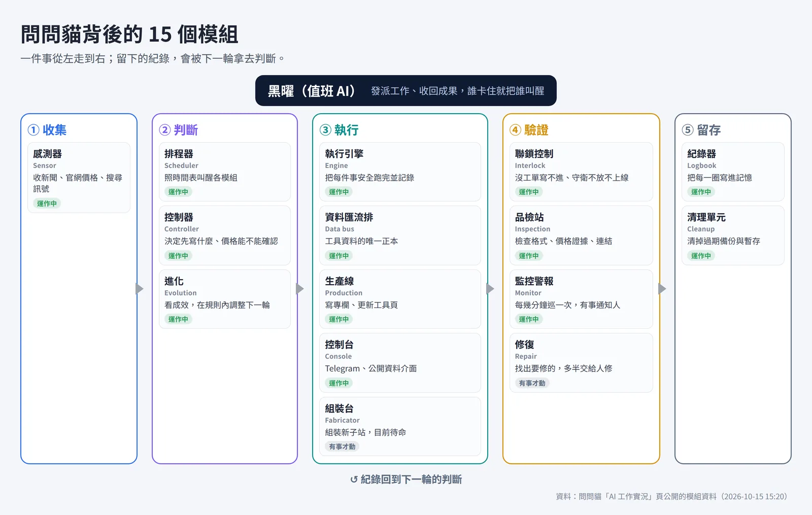Click the 驗證 stage heading
The width and height of the screenshot is (812, 515).
pyautogui.click(x=536, y=130)
